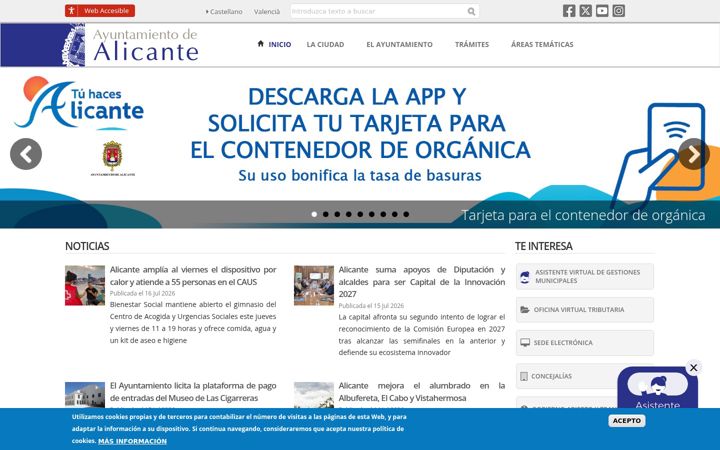Open the Instagram social icon
Viewport: 720px width, 450px height.
619,11
